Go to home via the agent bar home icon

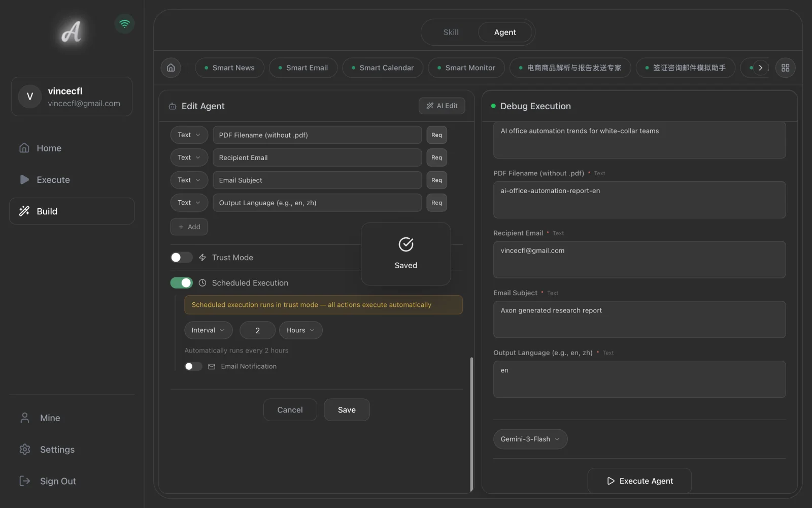pos(171,68)
